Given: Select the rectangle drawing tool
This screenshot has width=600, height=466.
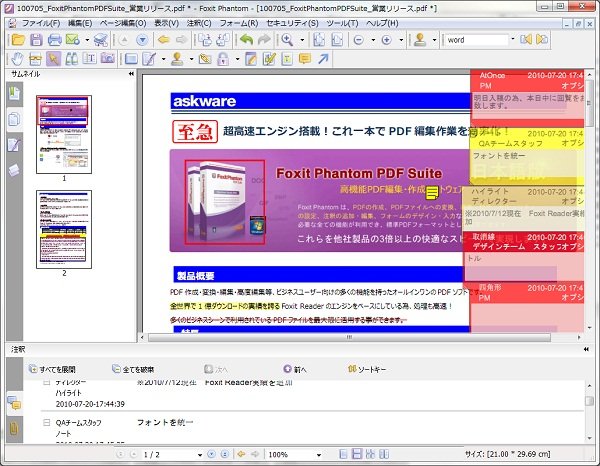Looking at the screenshot, I should pyautogui.click(x=131, y=59).
